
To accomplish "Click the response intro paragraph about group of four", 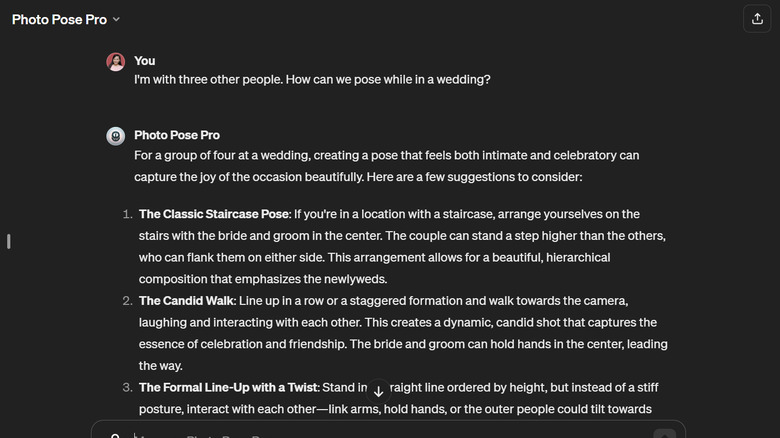I will [386, 166].
